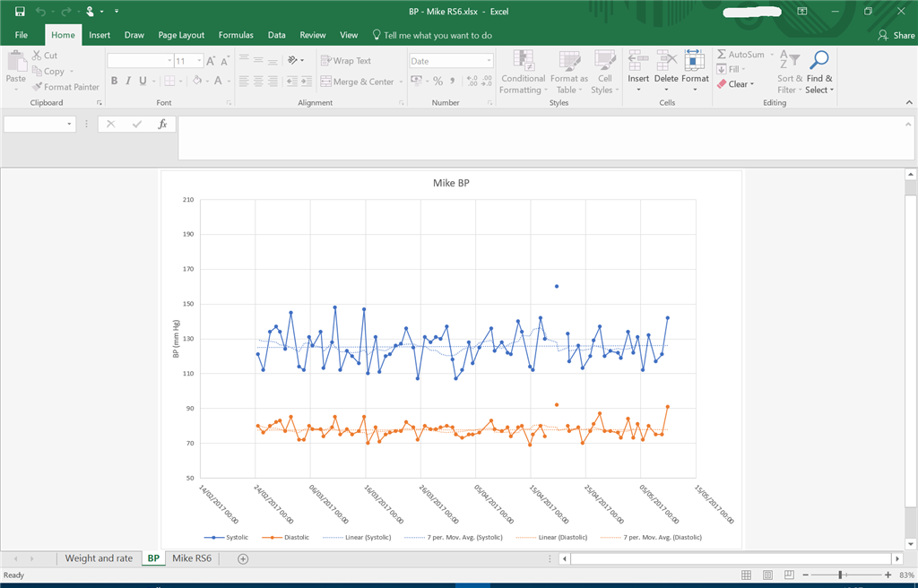
Task: Switch to the Formulas tab
Action: tap(236, 35)
